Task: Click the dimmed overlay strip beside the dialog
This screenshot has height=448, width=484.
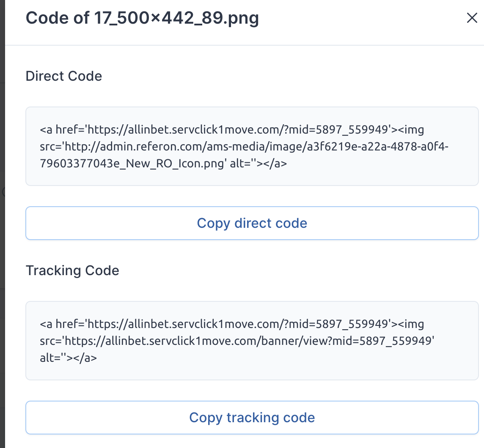Action: pos(3,93)
